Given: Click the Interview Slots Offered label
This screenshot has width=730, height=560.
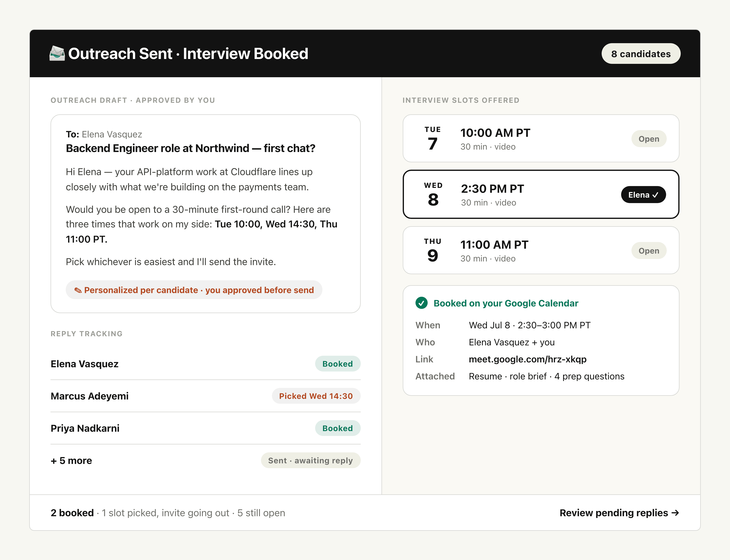Looking at the screenshot, I should tap(461, 100).
